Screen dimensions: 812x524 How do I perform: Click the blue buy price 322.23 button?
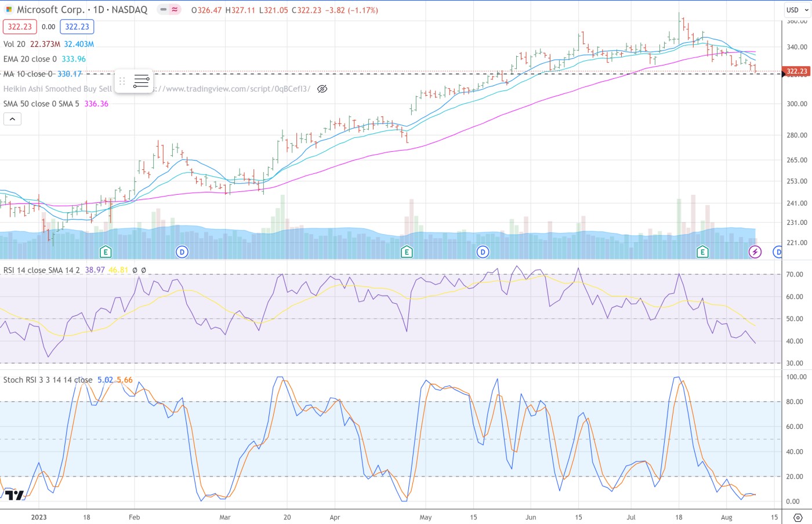pyautogui.click(x=77, y=27)
